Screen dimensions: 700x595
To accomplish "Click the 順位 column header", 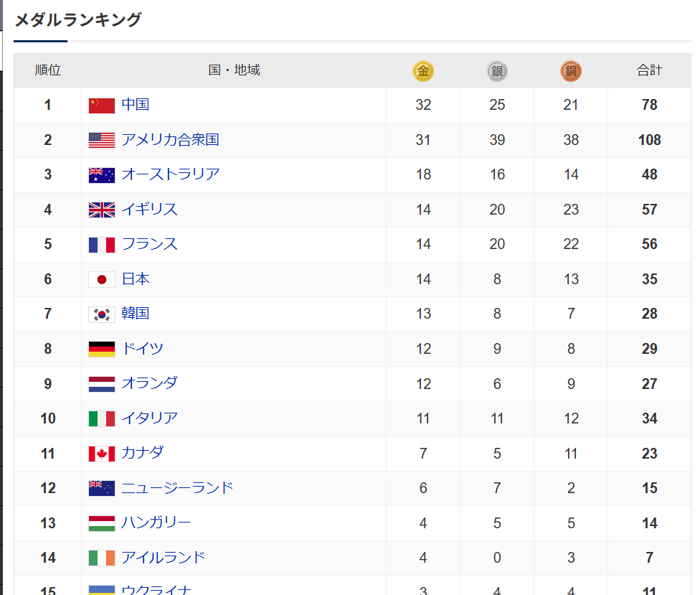I will pos(48,70).
